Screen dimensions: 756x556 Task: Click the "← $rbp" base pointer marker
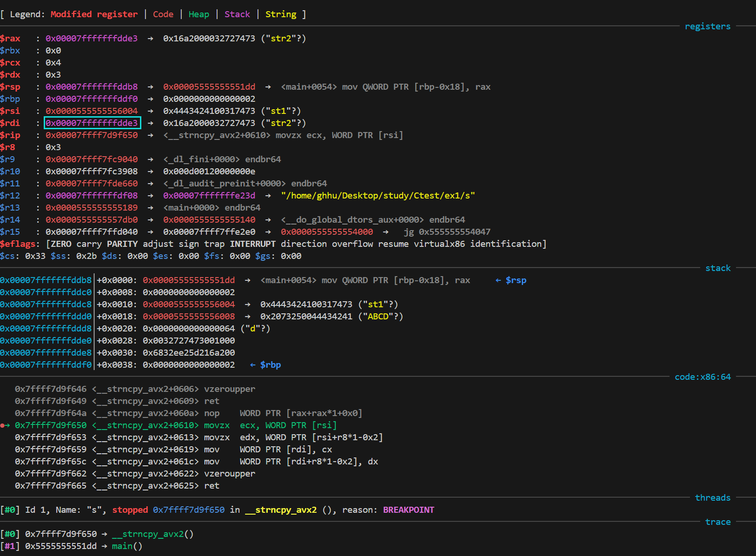pos(265,365)
